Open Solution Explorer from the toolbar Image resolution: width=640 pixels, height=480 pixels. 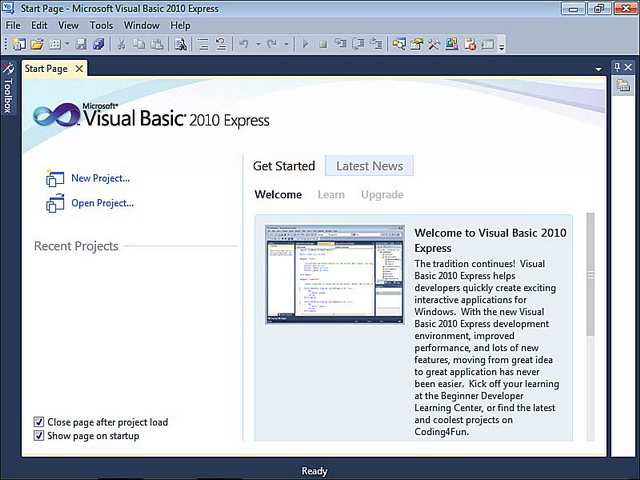(x=399, y=44)
